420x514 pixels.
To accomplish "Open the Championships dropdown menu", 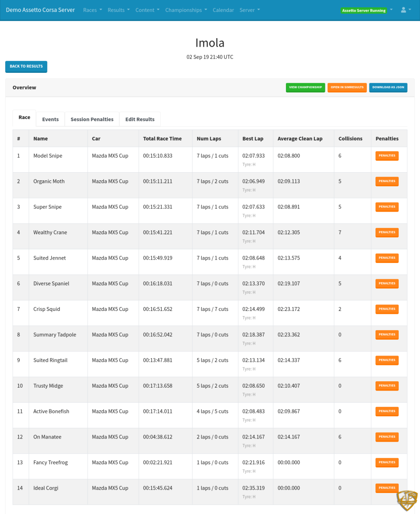I will click(186, 10).
